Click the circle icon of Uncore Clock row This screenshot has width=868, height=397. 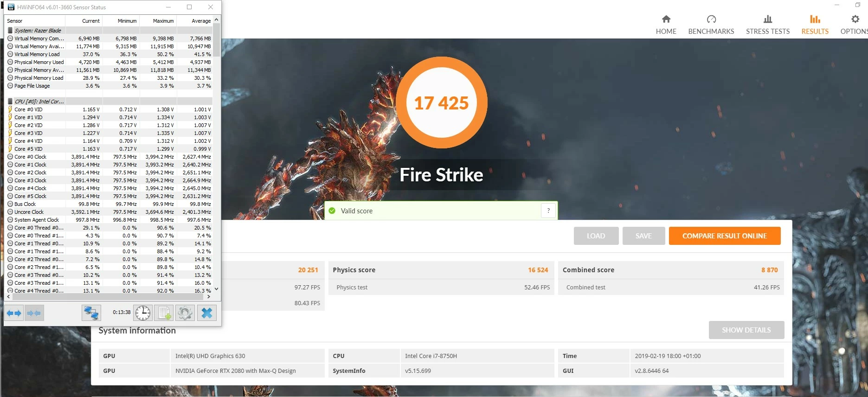[x=10, y=212]
